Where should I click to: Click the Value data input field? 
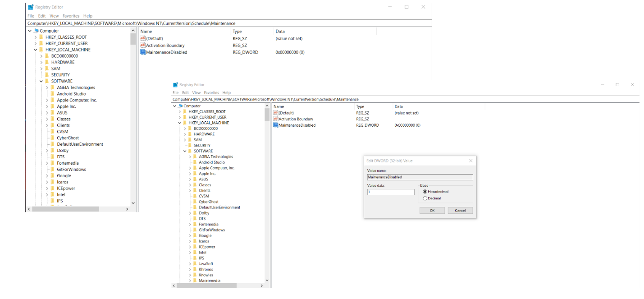coord(391,192)
